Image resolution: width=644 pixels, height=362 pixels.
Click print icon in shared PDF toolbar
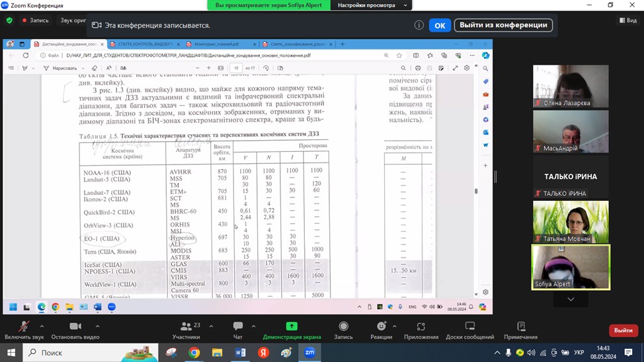(x=418, y=68)
